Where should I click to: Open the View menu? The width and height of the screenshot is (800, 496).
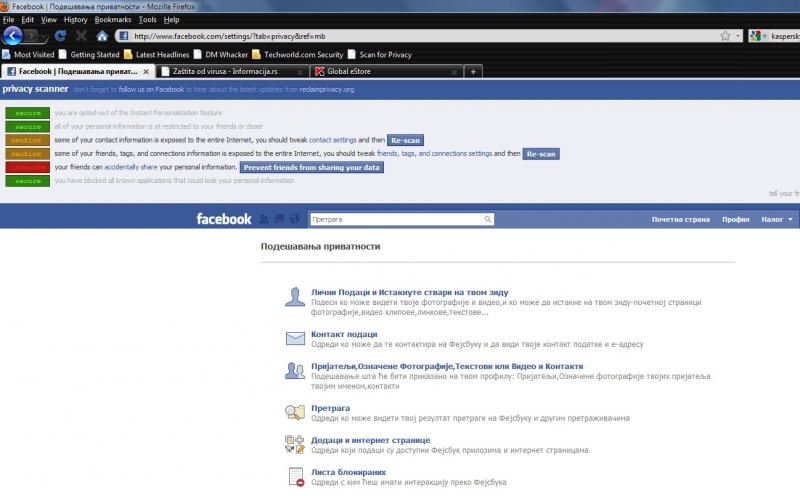click(x=49, y=19)
